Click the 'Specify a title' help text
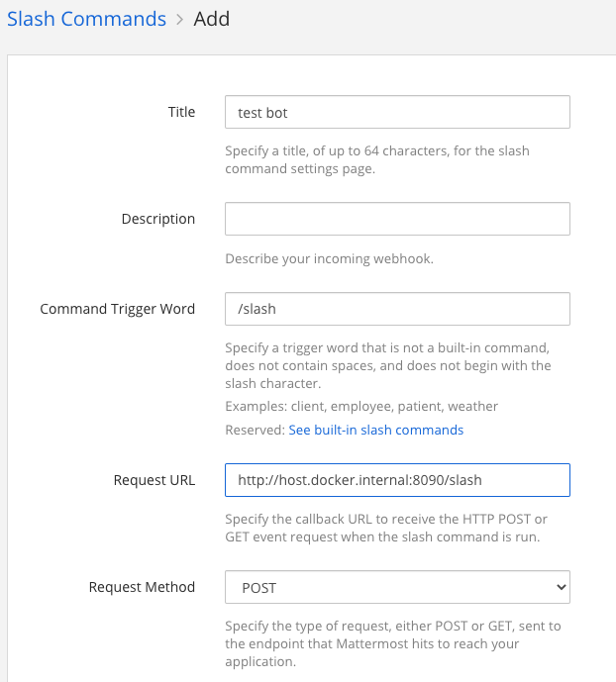Viewport: 616px width, 682px height. 377,159
